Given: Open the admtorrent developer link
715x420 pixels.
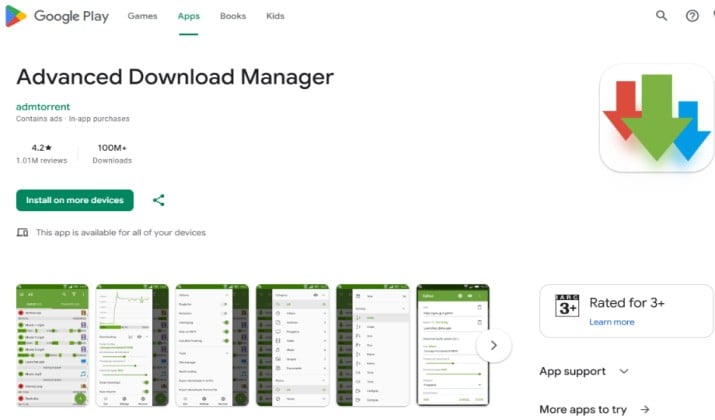Looking at the screenshot, I should pyautogui.click(x=43, y=107).
